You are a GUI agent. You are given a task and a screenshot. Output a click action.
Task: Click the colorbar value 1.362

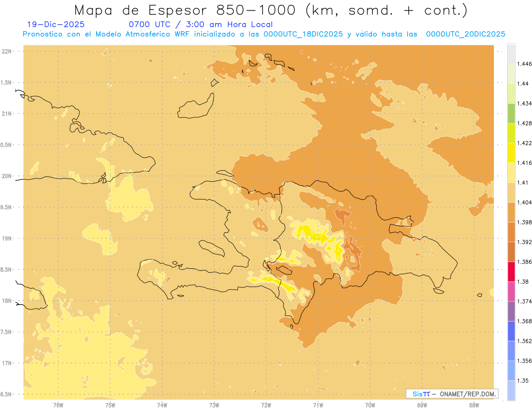[x=524, y=341]
